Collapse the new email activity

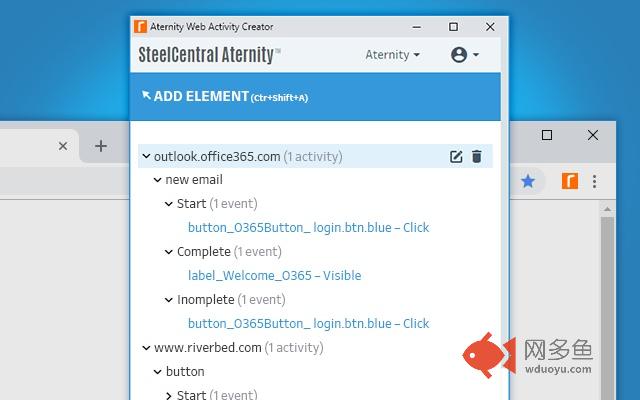click(x=157, y=180)
